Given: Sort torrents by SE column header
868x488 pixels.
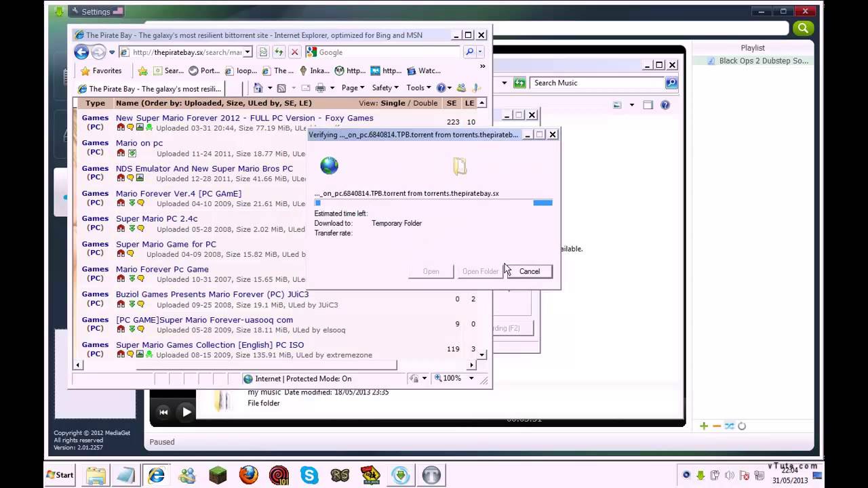Looking at the screenshot, I should 451,103.
